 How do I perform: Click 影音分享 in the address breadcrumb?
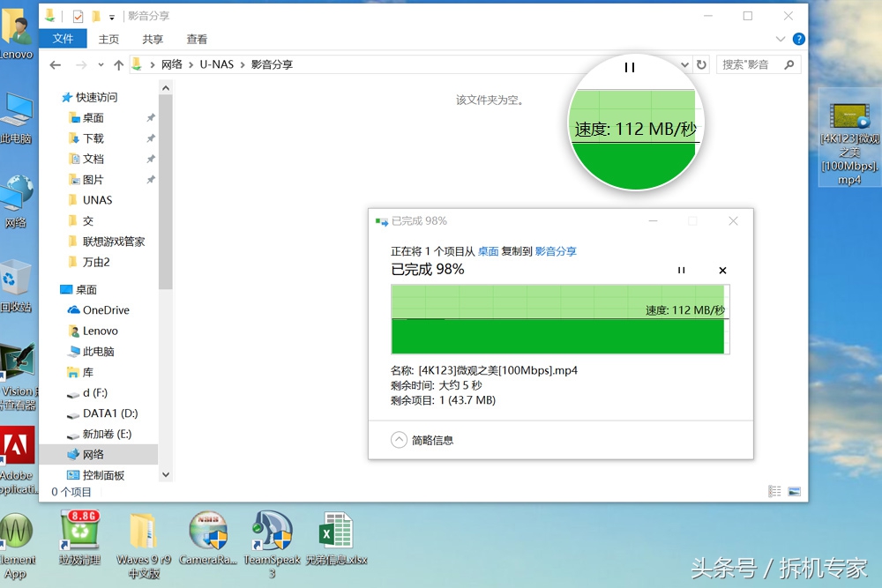[272, 64]
